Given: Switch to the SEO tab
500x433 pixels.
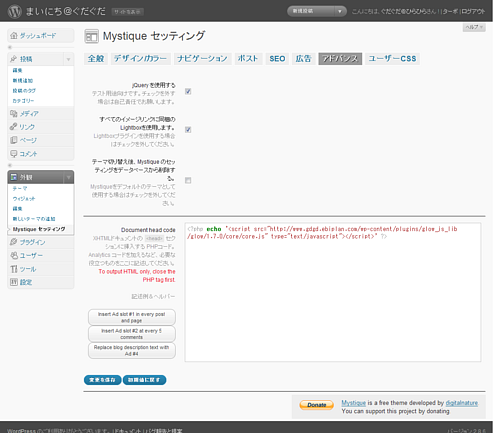Looking at the screenshot, I should coord(277,59).
